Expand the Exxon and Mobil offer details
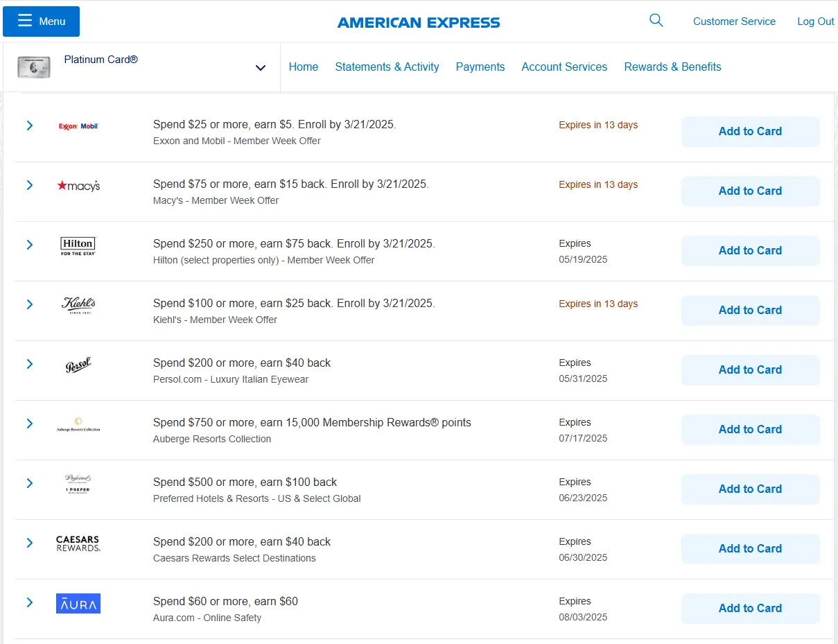This screenshot has width=838, height=644. (x=30, y=125)
